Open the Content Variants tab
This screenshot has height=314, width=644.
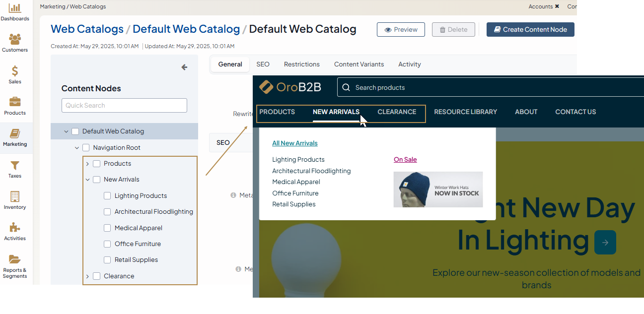click(359, 64)
